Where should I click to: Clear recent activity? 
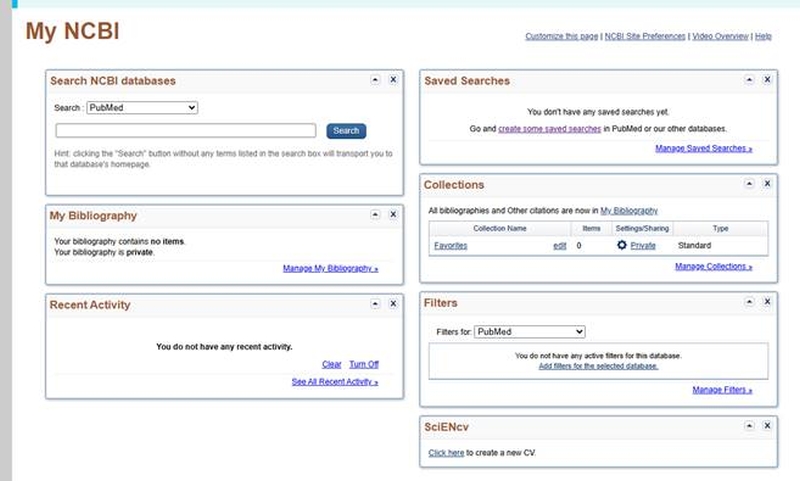click(332, 364)
